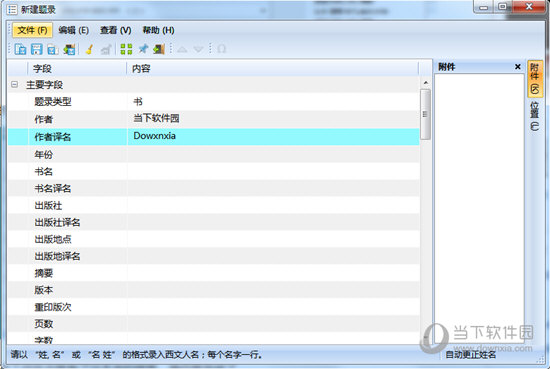Close the 附件 panel
The image size is (550, 369).
(x=518, y=67)
